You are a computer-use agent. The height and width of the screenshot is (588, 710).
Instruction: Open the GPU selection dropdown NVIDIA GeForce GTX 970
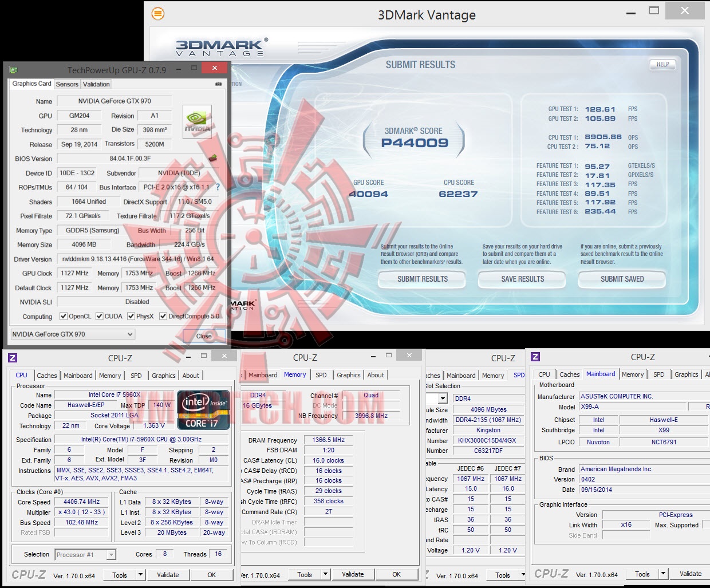coord(73,334)
